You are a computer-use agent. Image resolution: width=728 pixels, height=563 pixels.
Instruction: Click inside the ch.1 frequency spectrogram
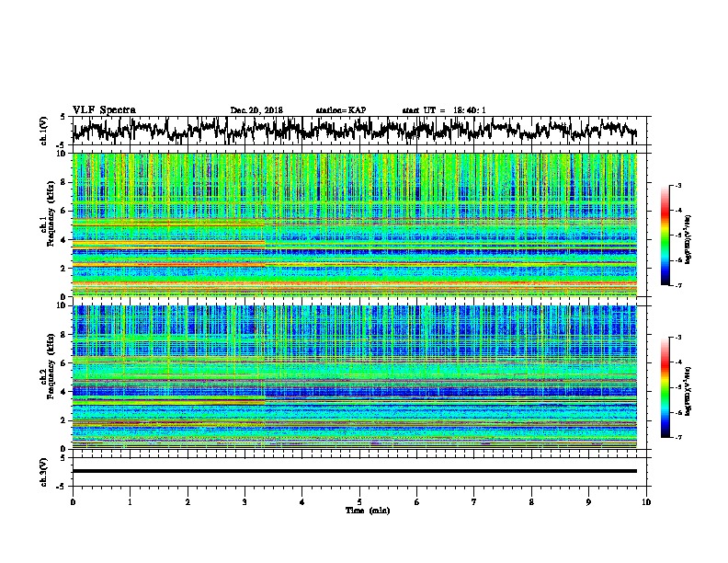[x=355, y=224]
